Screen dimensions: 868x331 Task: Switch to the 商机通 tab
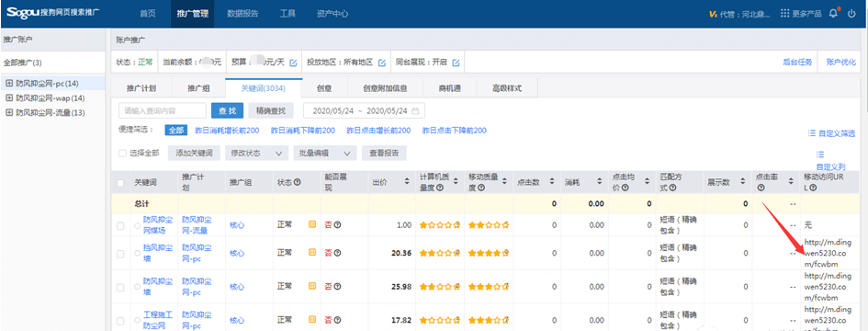(x=449, y=88)
